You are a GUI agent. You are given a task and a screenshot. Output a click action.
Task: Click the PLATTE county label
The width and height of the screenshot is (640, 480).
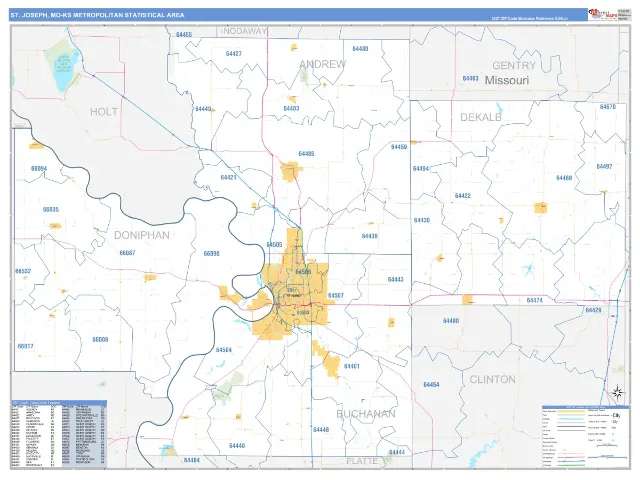click(x=362, y=461)
